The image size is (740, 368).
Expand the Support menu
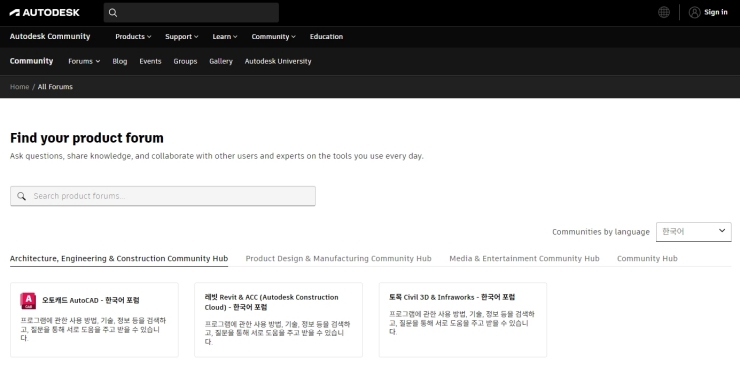pos(182,37)
